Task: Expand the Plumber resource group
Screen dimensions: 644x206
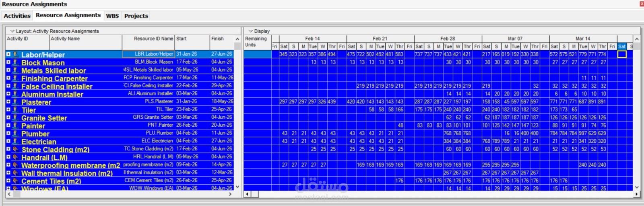Action: [8, 133]
